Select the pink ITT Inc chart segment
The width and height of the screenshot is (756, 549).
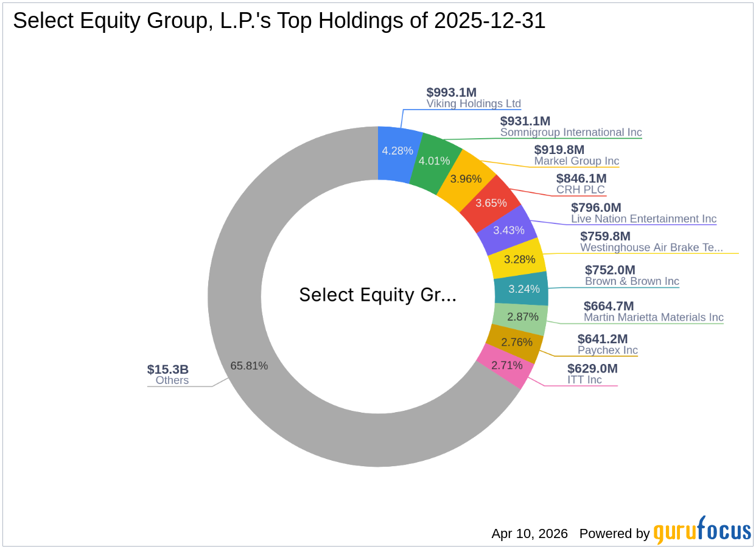pyautogui.click(x=507, y=365)
